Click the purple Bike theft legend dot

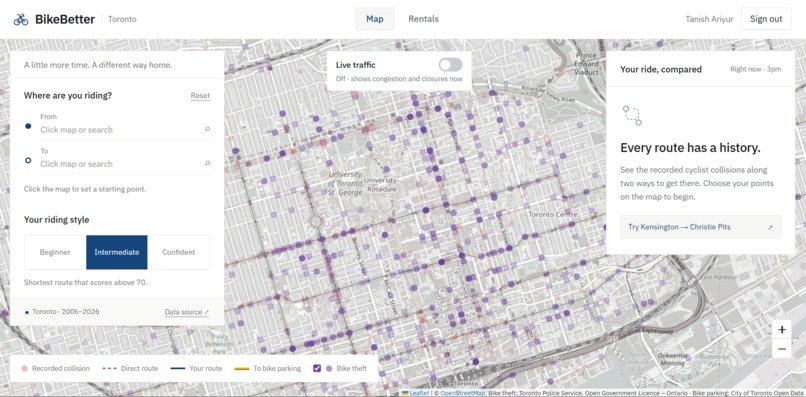pos(329,368)
